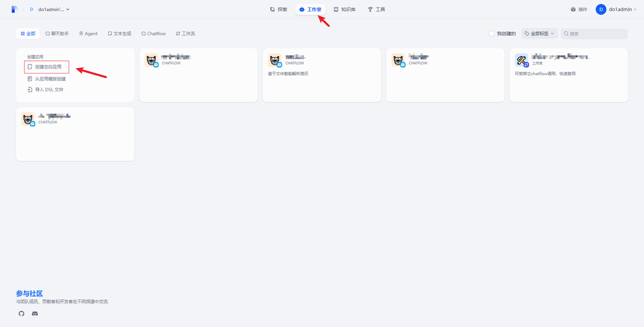This screenshot has width=644, height=327.
Task: Toggle the 我创建的 checkbox
Action: pyautogui.click(x=492, y=34)
